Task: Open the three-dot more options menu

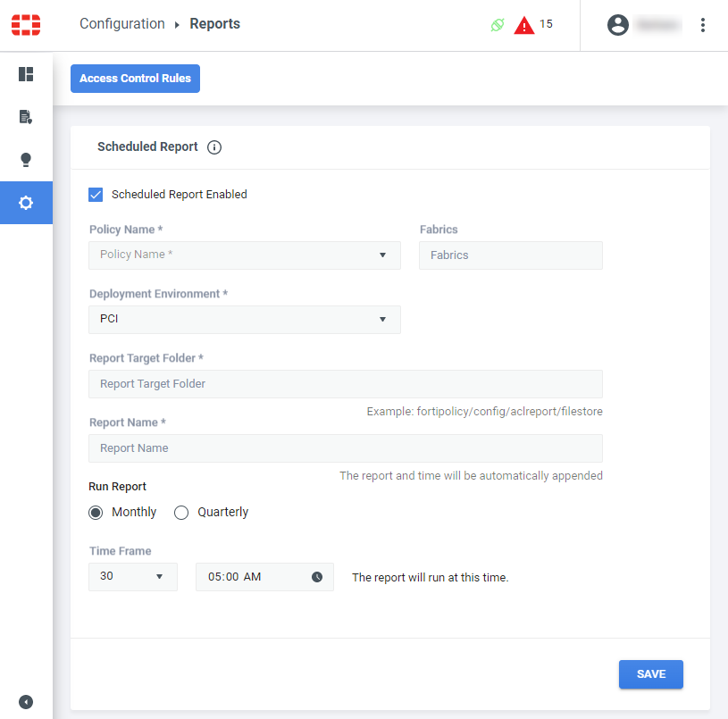Action: coord(703,25)
